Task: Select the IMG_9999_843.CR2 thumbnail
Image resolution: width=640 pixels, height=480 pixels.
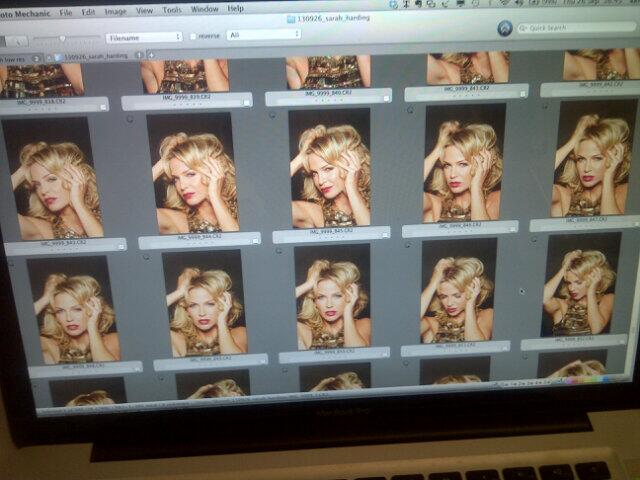Action: (53, 178)
